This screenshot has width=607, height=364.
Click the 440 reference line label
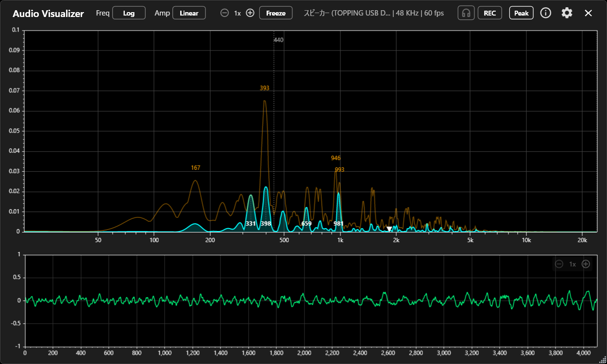(x=278, y=40)
